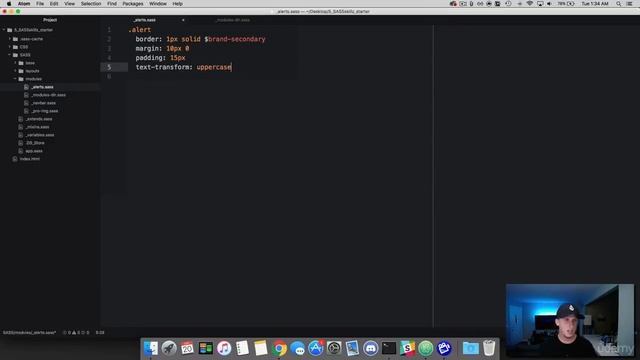Open the Terminal icon in dock
Screen dimensions: 640x360
pos(389,348)
